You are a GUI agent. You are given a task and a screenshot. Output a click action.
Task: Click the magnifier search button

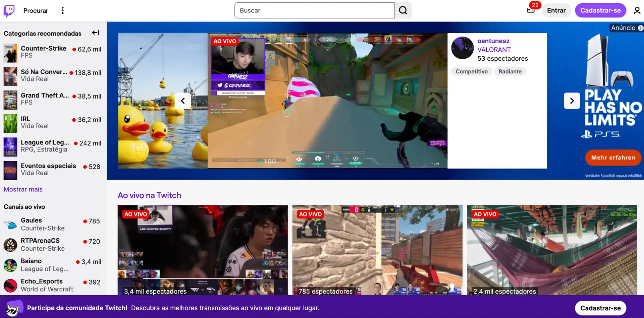point(403,10)
